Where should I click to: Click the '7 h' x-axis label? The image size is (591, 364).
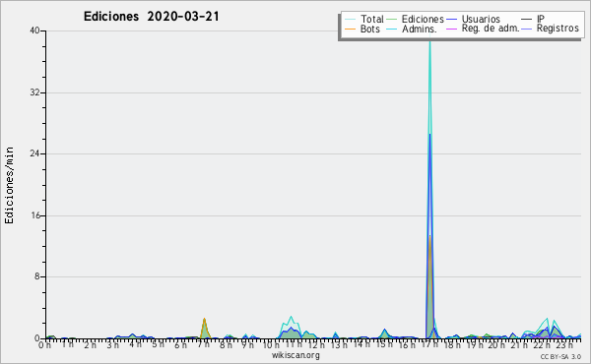203,344
